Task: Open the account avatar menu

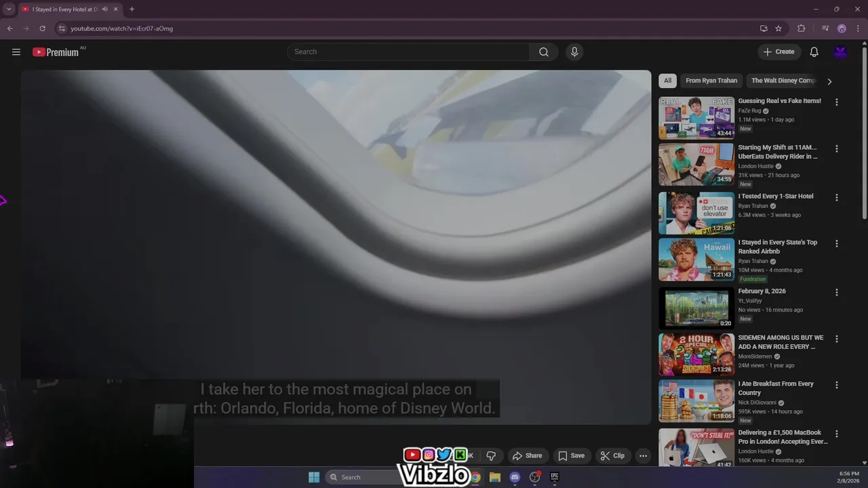Action: (x=841, y=52)
